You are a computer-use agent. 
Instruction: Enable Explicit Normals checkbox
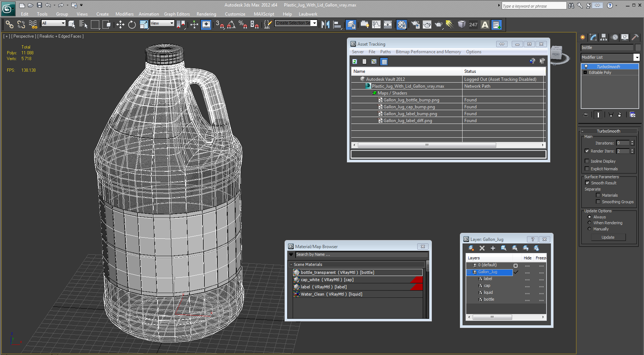587,169
